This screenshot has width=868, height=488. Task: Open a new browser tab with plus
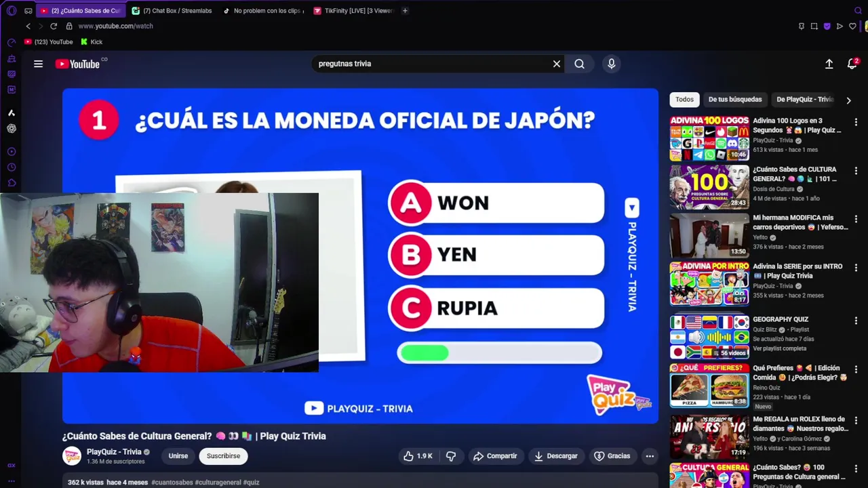click(x=405, y=11)
